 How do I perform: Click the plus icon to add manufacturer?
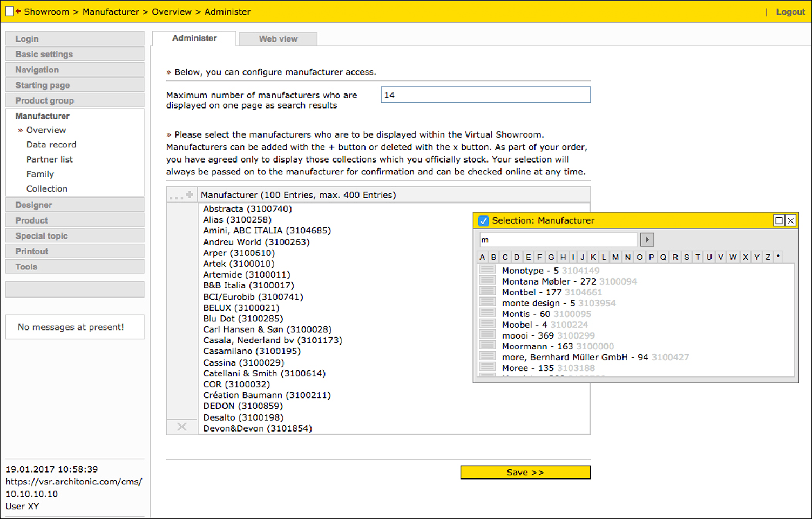click(190, 194)
